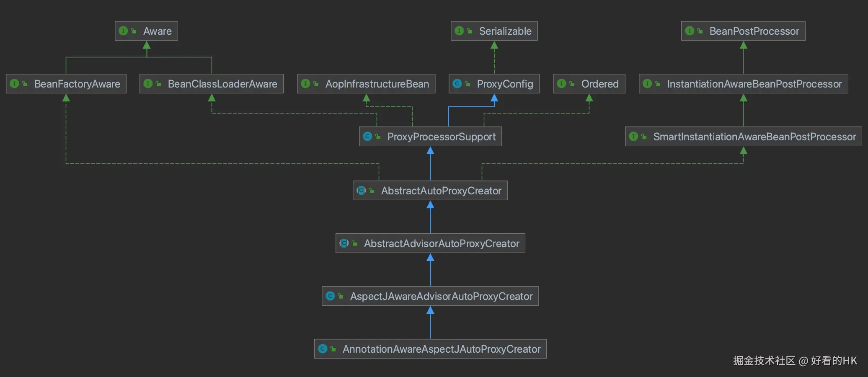Click the lock icon next to Serializable
868x377 pixels.
click(x=470, y=31)
